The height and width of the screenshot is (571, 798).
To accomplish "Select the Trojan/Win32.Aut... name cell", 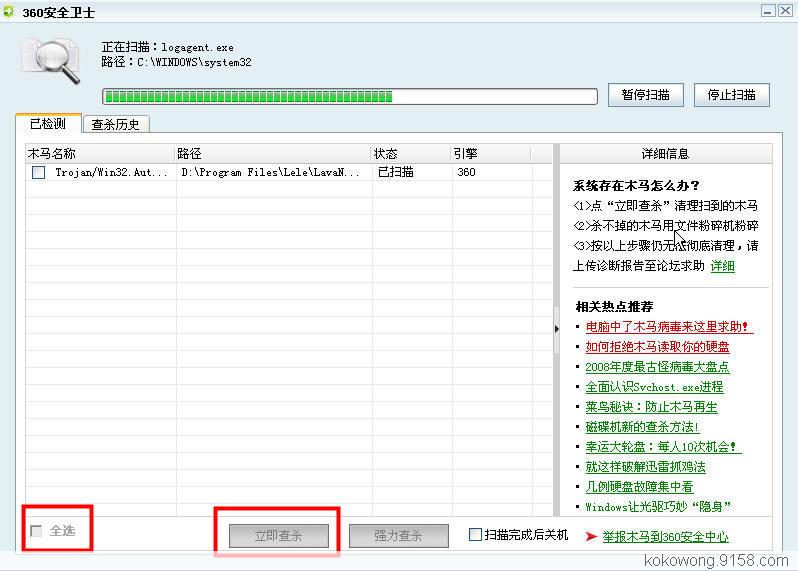I will click(111, 173).
